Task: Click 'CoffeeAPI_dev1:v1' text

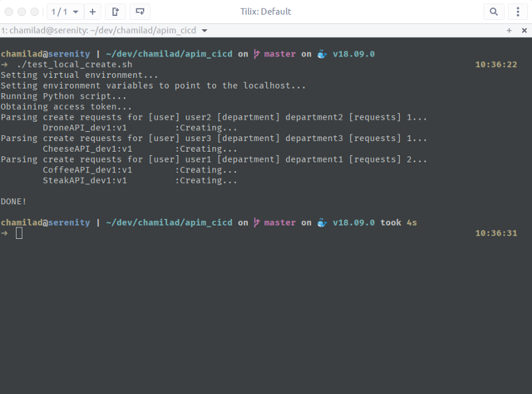Action: tap(87, 170)
